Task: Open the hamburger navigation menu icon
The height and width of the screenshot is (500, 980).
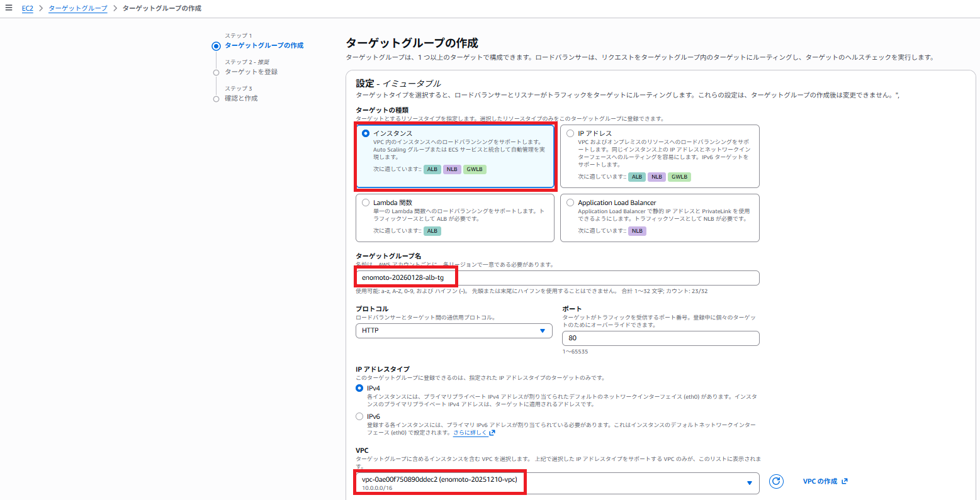Action: tap(9, 8)
